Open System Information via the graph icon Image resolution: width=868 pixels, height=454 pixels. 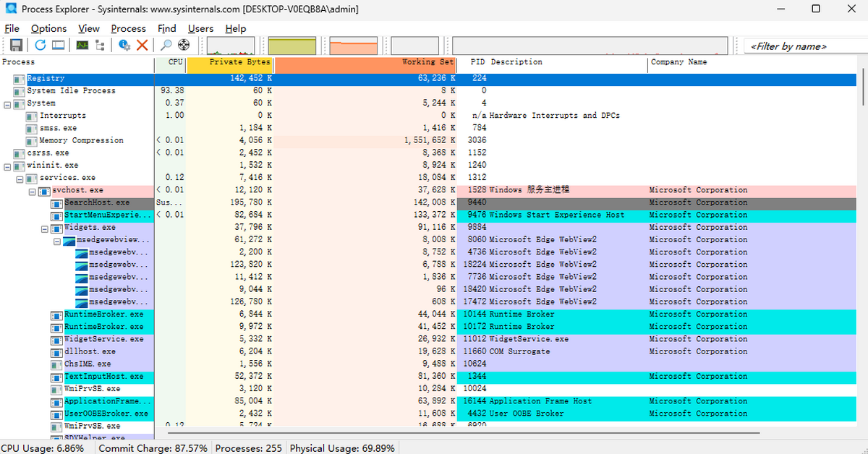[82, 45]
